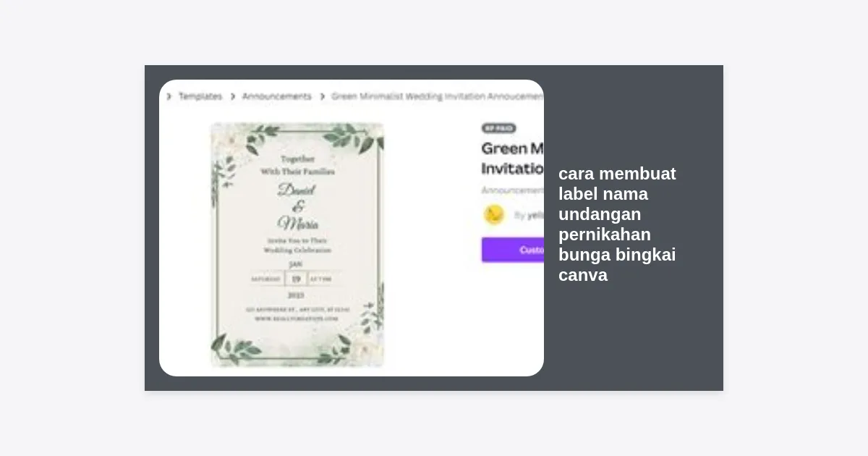Click the top-right leaf decoration on the invitation

354,138
